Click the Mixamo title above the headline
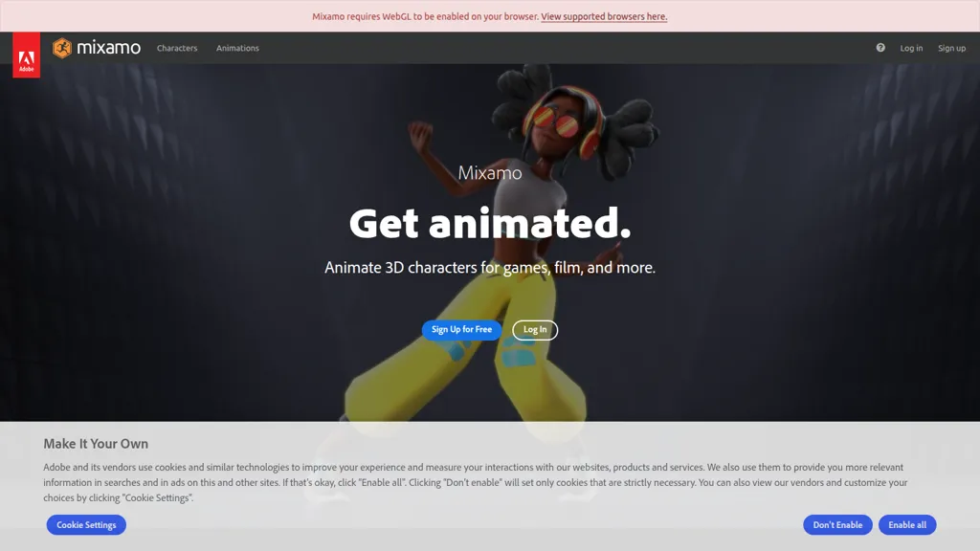The image size is (980, 551). pyautogui.click(x=490, y=172)
